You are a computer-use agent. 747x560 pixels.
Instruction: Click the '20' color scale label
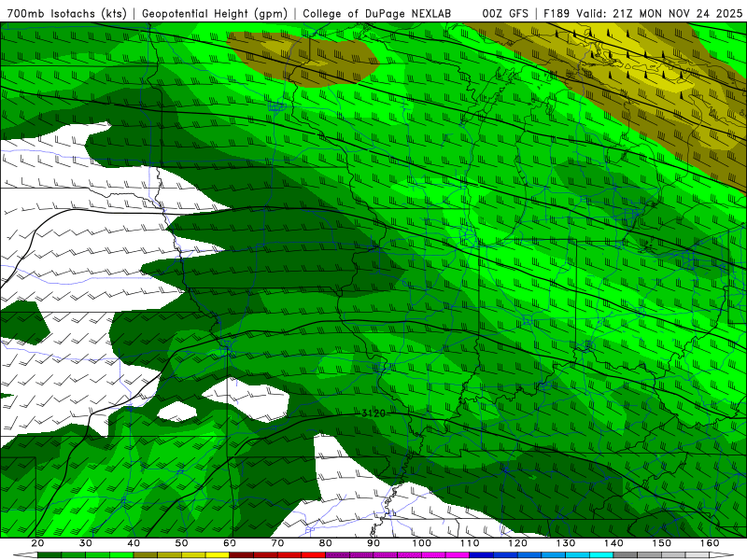coord(37,543)
